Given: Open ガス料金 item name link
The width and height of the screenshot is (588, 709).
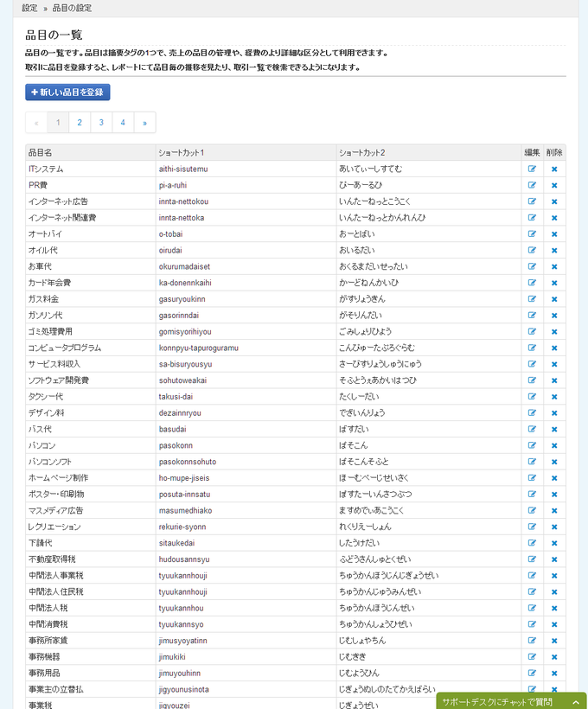Looking at the screenshot, I should pos(43,299).
